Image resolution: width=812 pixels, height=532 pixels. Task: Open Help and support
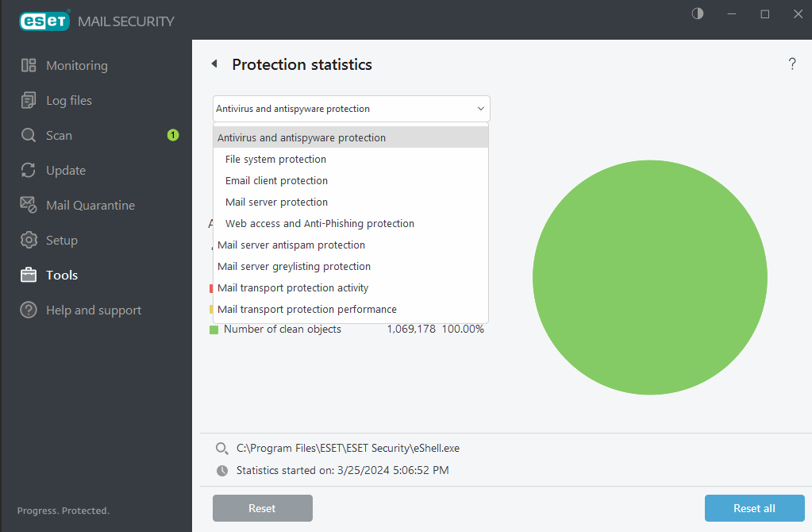(x=93, y=310)
